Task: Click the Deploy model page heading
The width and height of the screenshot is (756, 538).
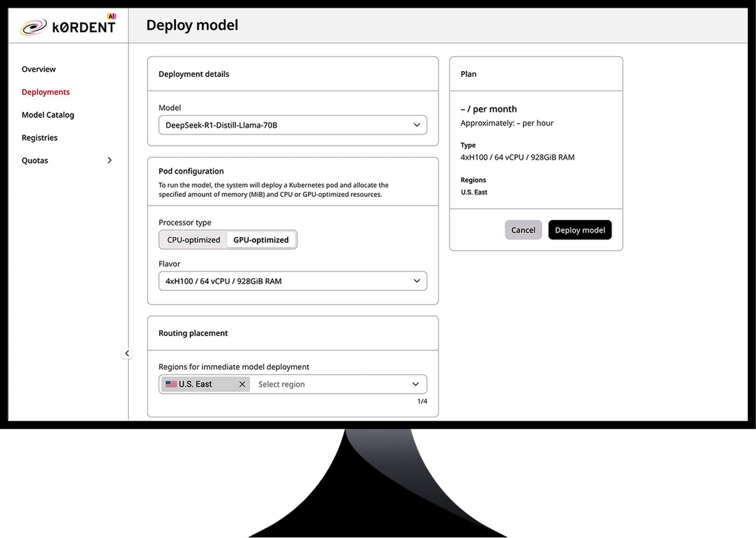Action: coord(192,25)
